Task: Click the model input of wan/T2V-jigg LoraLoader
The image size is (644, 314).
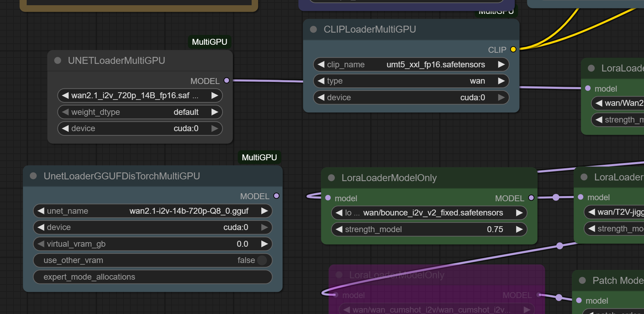Action: pos(581,197)
